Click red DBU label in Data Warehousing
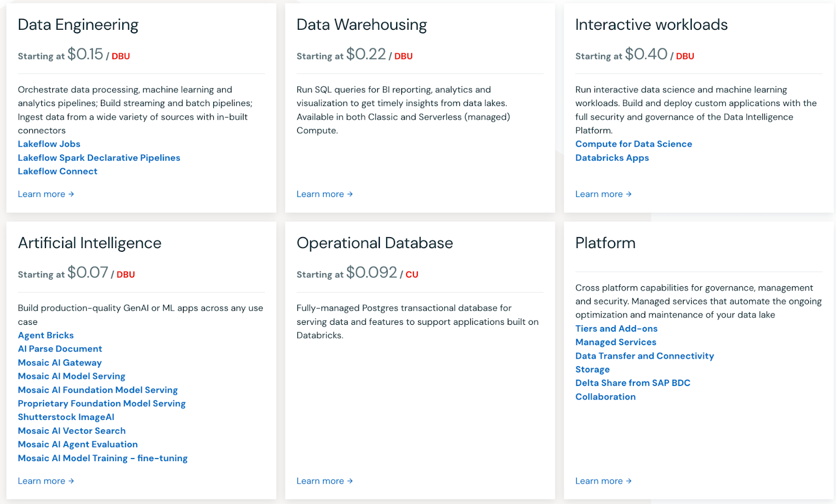Screen dimensions: 836x504 coord(403,56)
